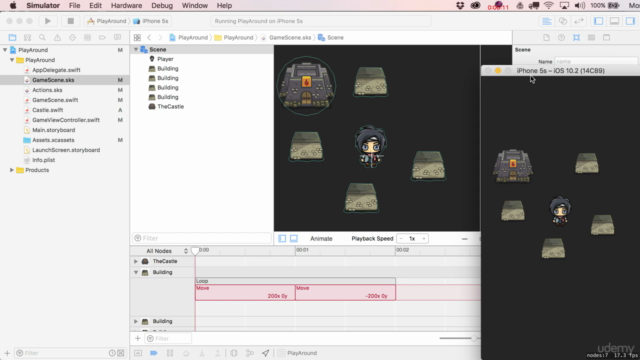Viewport: 640px width, 360px height.
Task: Toggle the Debug area visibility
Action: [614, 21]
